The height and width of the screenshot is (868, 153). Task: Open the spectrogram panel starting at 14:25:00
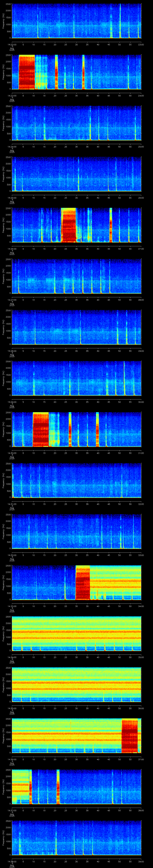pos(76,174)
